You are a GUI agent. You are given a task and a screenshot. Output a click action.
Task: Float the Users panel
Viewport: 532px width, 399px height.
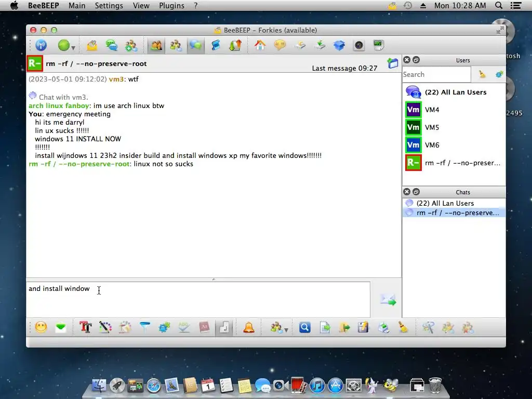tap(416, 60)
